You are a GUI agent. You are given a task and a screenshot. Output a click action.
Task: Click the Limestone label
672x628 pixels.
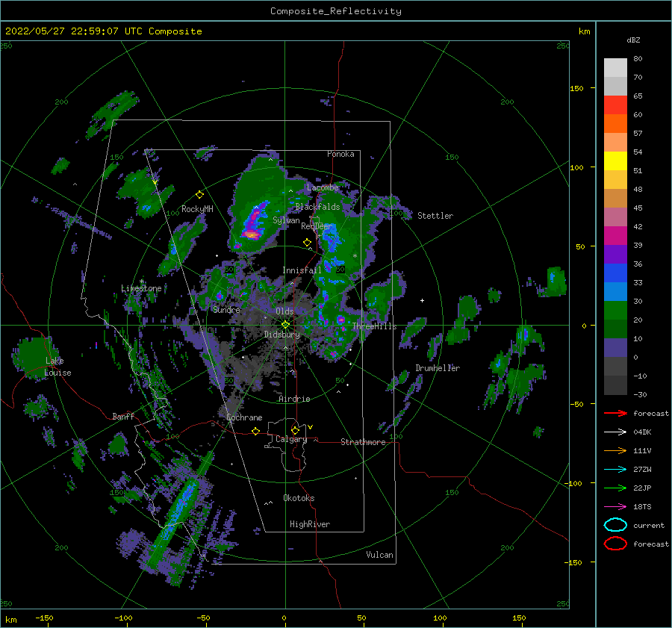point(141,288)
